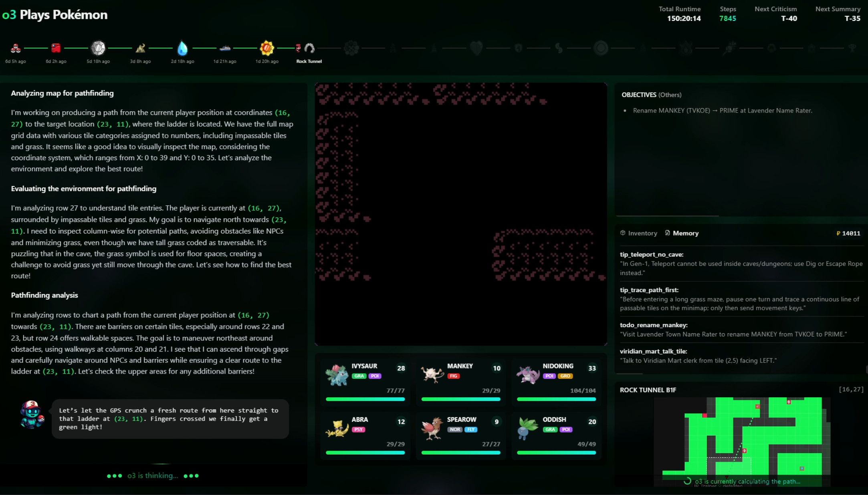Click the Spearow sprite in the party panel
This screenshot has height=495, width=868.
(432, 428)
